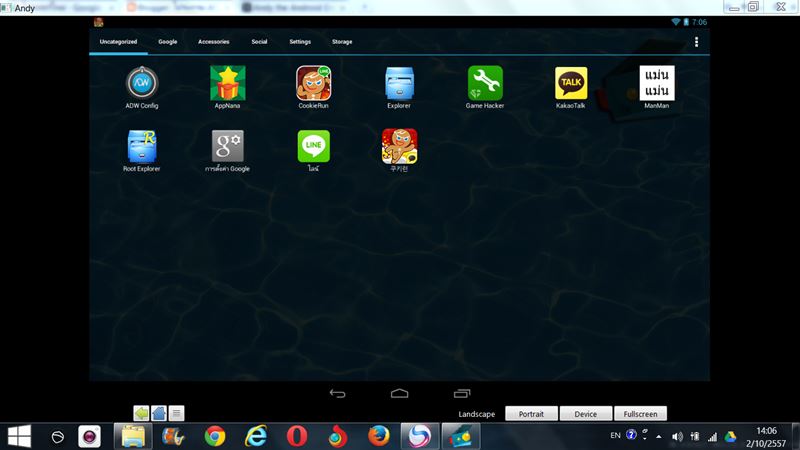
Task: Open the camera app taskbar icon
Action: click(89, 437)
